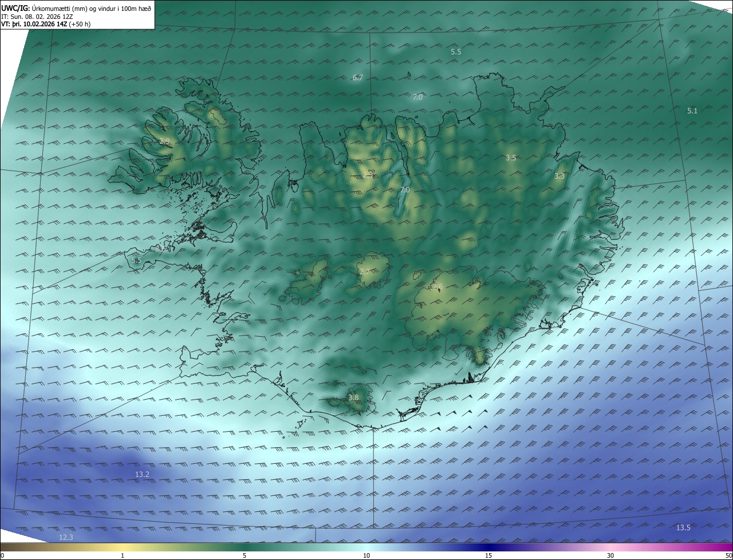The width and height of the screenshot is (733, 560).
Task: Click the colour scale tick labelled 1
Action: pyautogui.click(x=123, y=555)
